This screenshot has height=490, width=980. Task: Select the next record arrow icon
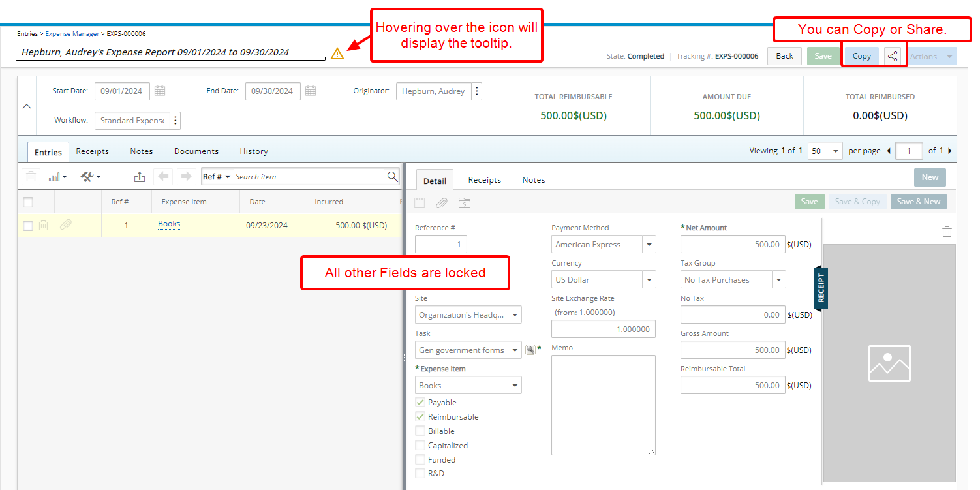[187, 176]
